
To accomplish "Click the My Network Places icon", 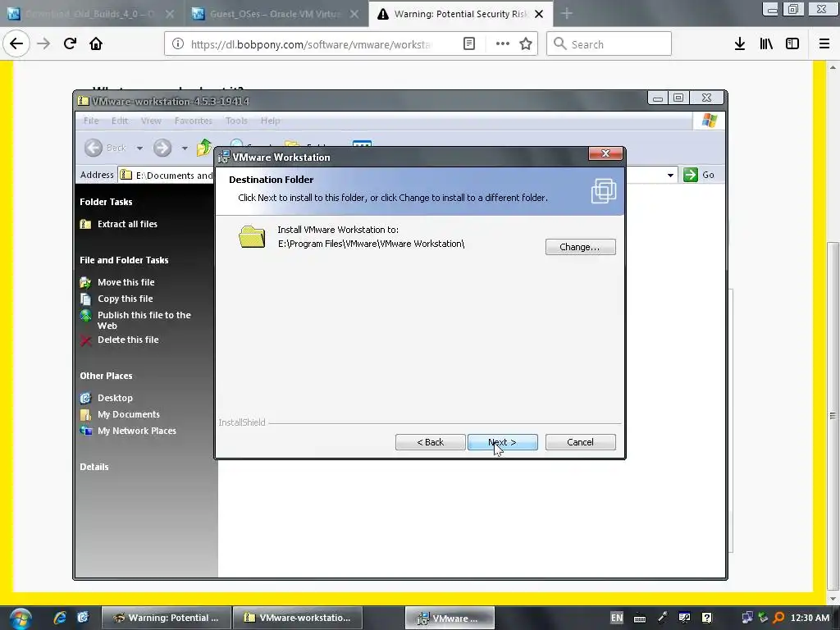I will pos(85,431).
